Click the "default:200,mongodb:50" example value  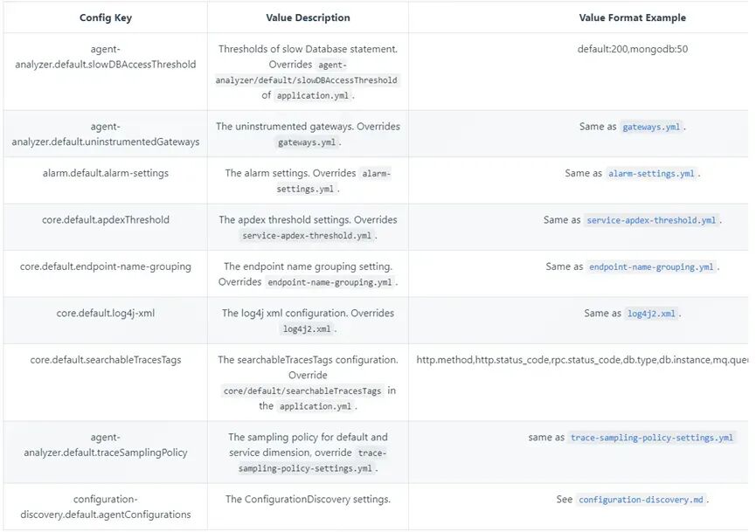(632, 49)
